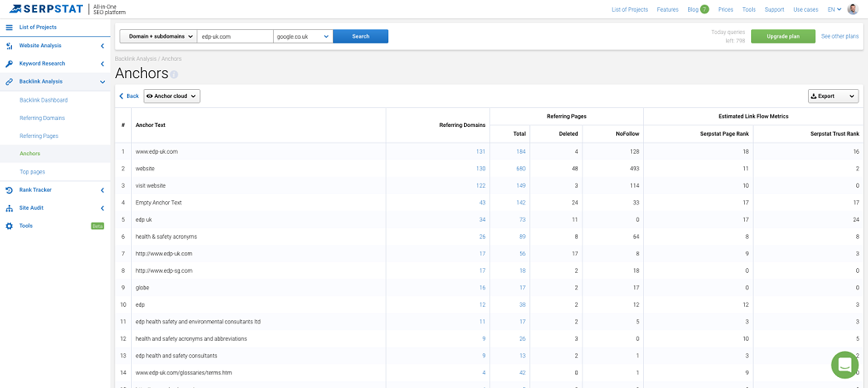868x388 pixels.
Task: Click the Keyword Research key icon
Action: (9, 64)
